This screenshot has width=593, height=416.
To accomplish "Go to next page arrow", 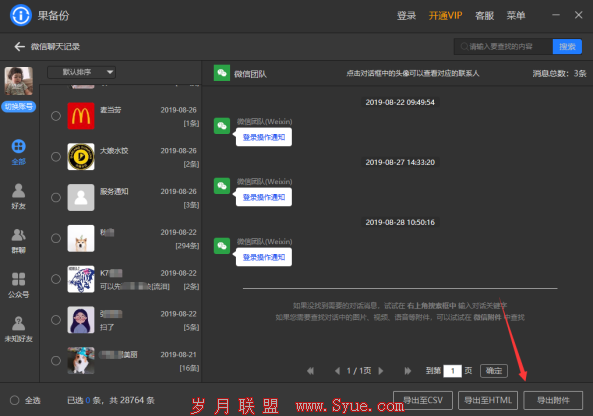I will tap(381, 371).
